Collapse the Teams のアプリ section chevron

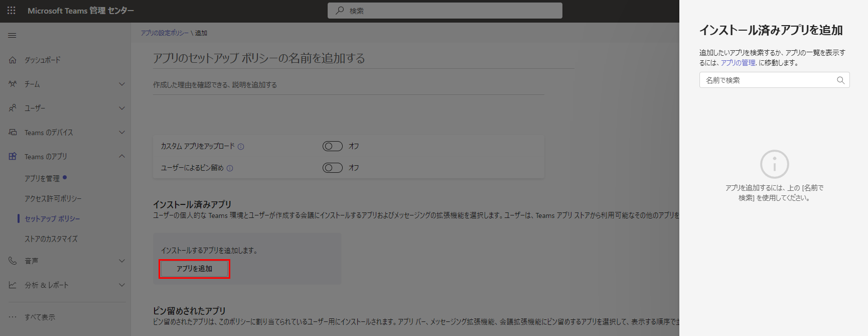tap(122, 156)
